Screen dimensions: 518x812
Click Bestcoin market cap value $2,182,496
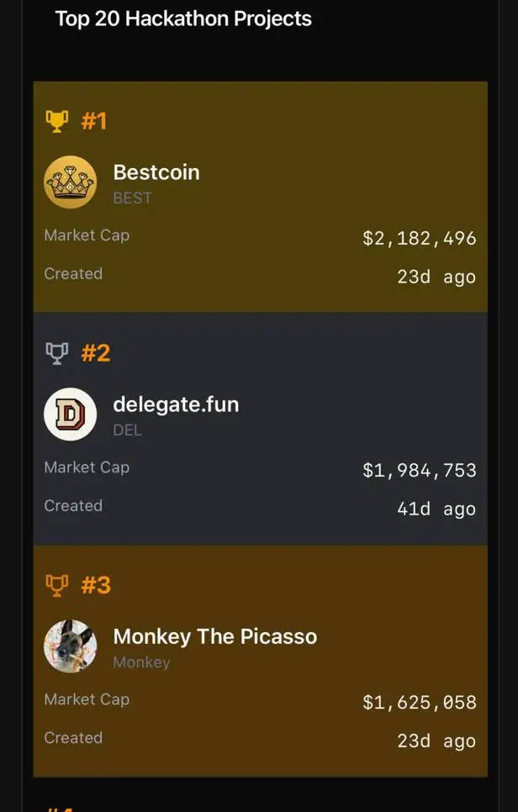420,238
